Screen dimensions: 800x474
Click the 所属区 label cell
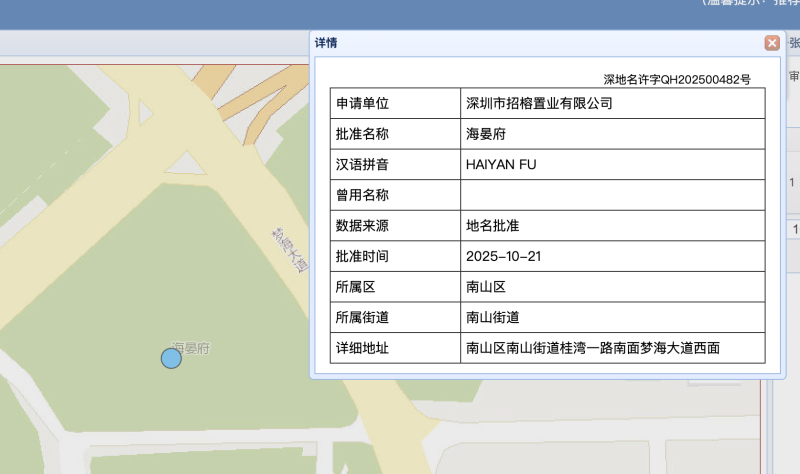(x=395, y=287)
